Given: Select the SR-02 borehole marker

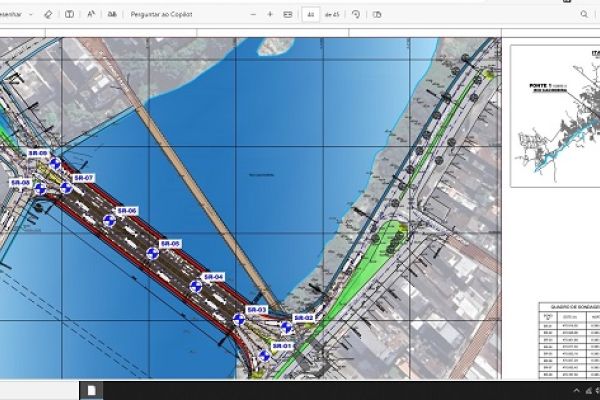Looking at the screenshot, I should (286, 326).
